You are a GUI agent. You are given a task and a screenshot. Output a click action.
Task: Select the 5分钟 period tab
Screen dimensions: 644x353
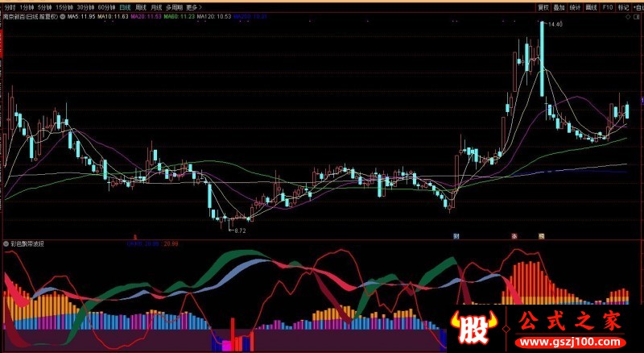45,7
